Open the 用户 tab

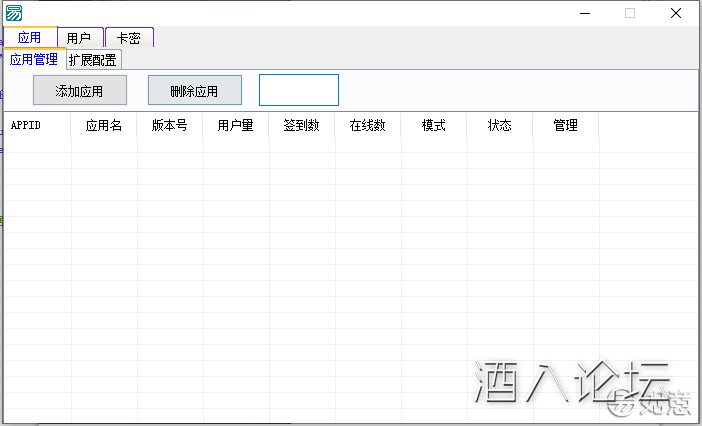pyautogui.click(x=79, y=38)
